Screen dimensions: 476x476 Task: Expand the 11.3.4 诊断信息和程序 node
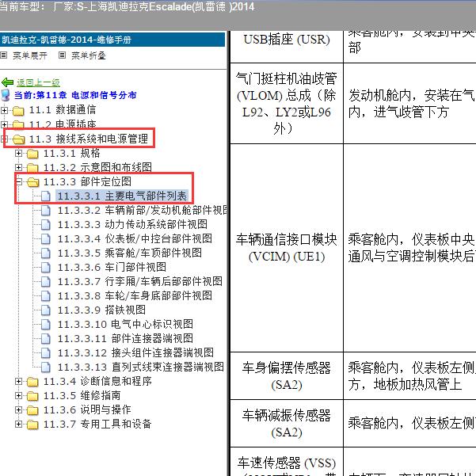[18, 382]
